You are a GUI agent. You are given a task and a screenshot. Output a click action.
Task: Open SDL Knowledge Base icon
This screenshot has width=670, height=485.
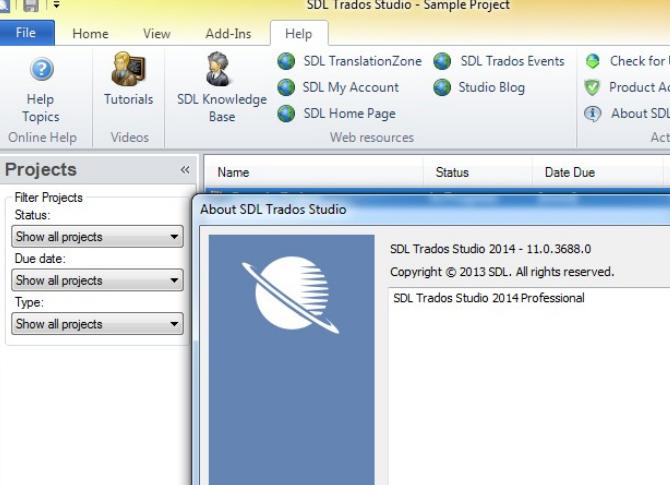click(221, 70)
